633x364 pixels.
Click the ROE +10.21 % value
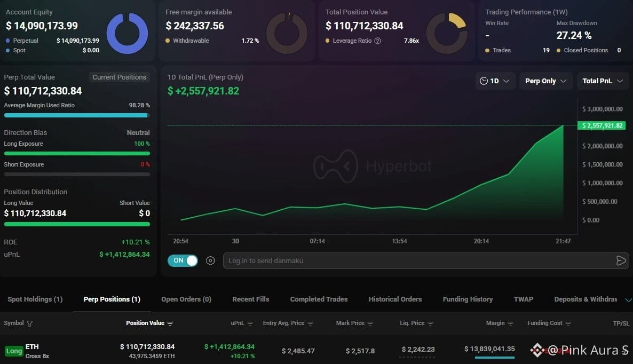click(x=135, y=242)
